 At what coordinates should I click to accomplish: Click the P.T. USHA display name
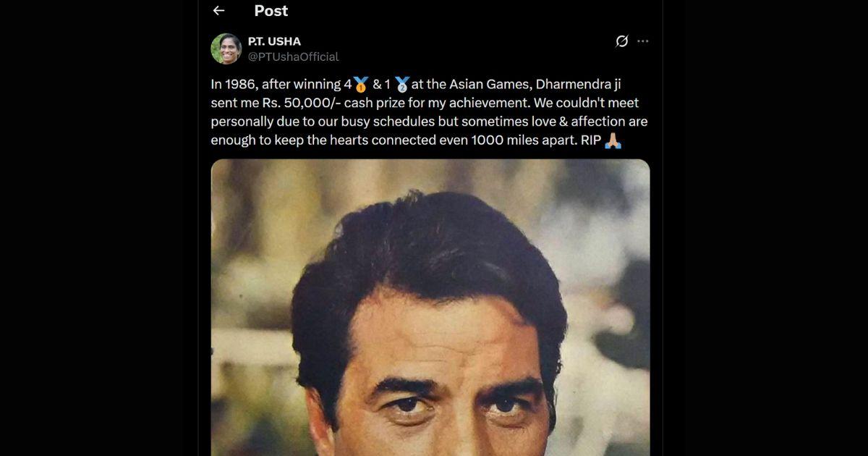[x=274, y=41]
